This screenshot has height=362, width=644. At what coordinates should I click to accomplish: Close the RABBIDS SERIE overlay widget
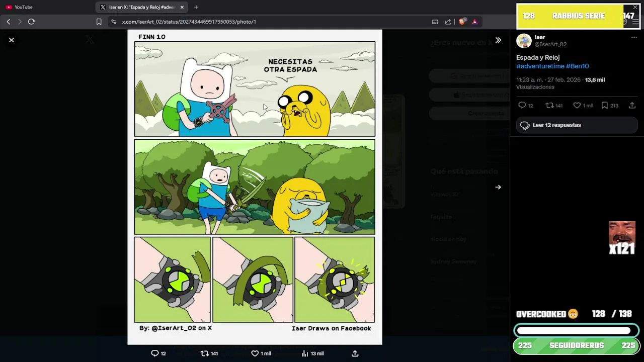pos(635,7)
